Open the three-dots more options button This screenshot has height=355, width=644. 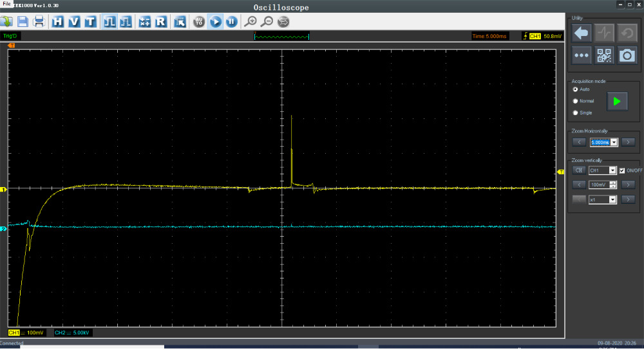tap(581, 55)
